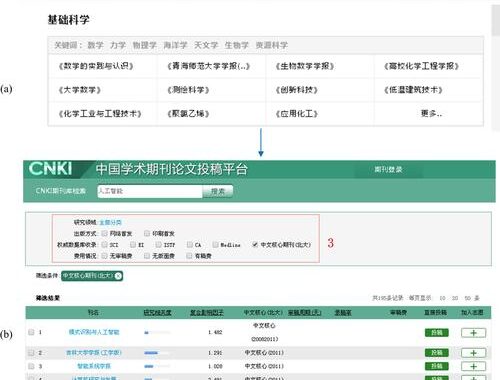The height and width of the screenshot is (380, 500).
Task: Enable the EI database checkbox
Action: (x=133, y=245)
